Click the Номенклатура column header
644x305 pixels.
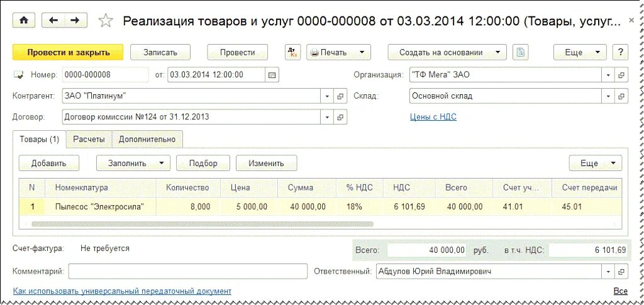pyautogui.click(x=101, y=187)
